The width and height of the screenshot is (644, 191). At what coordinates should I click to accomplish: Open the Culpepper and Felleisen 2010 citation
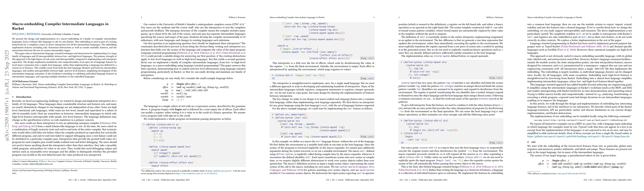(x=286, y=170)
